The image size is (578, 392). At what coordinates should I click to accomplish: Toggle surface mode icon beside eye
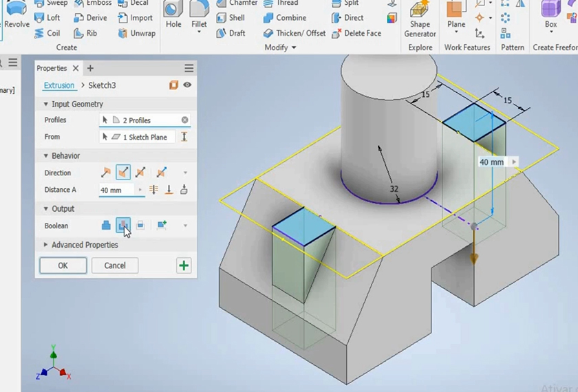(x=174, y=85)
